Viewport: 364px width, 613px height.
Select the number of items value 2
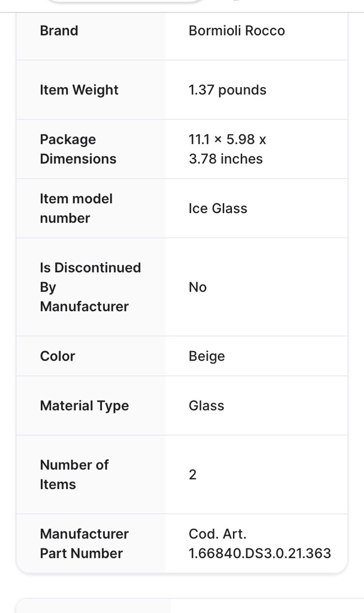coord(193,474)
